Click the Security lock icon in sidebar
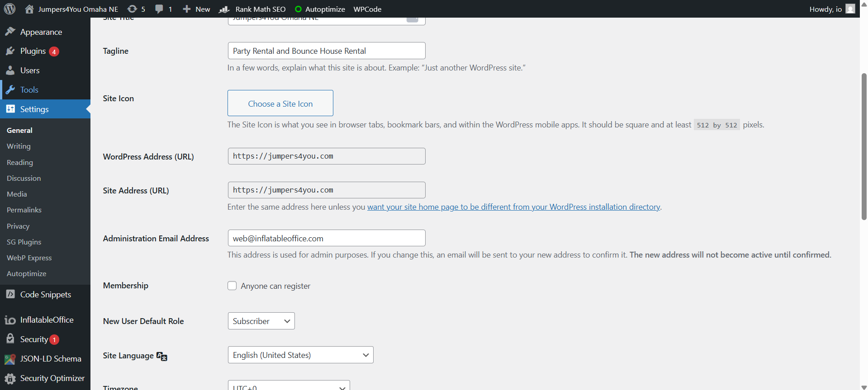 tap(10, 339)
